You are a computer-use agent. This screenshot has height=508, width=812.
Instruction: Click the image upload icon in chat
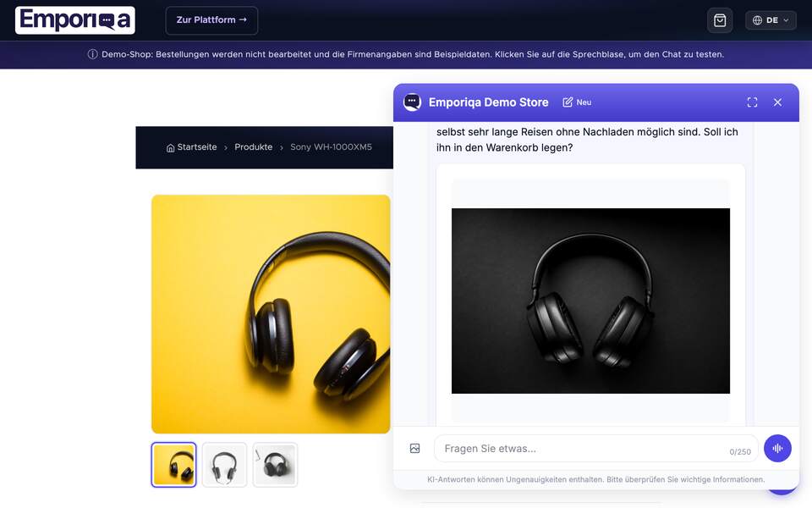[x=414, y=449]
